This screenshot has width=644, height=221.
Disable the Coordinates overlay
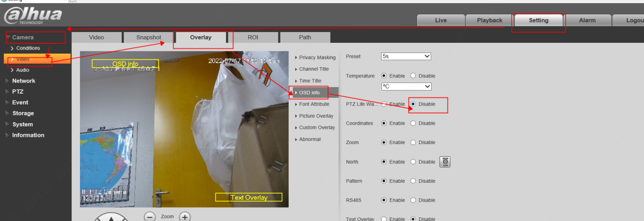[413, 123]
